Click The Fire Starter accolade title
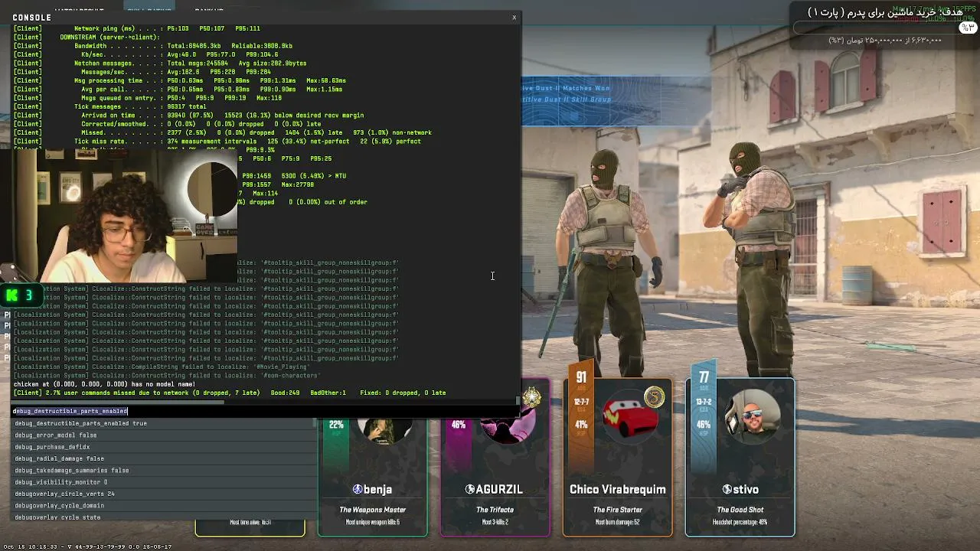This screenshot has width=980, height=551. coord(617,510)
